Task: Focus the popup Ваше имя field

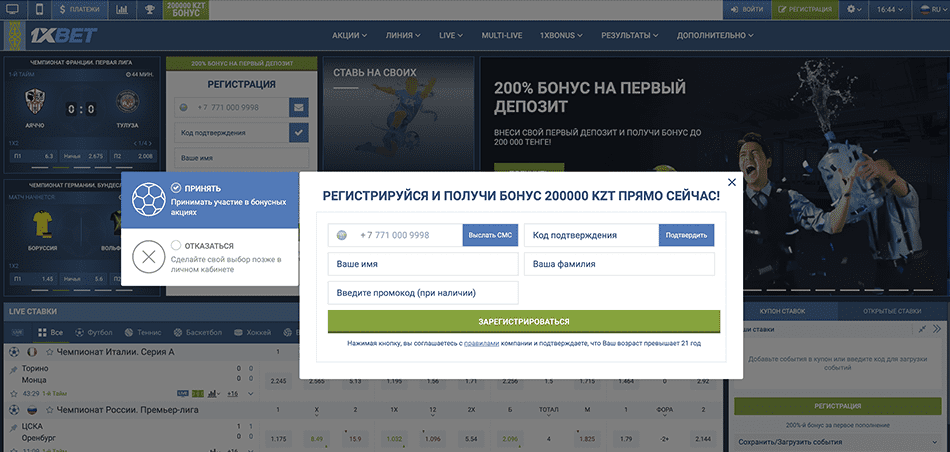Action: tap(423, 264)
